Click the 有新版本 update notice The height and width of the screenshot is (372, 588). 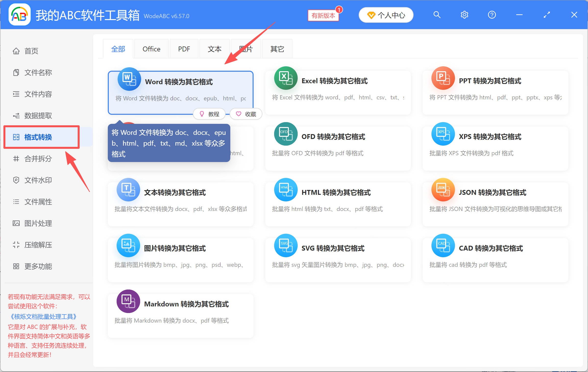tap(323, 15)
